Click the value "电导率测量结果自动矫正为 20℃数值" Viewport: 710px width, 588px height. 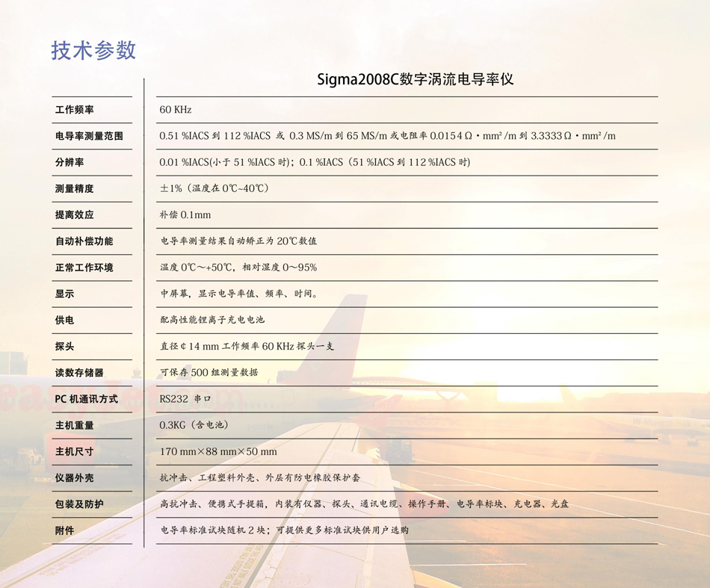point(238,241)
